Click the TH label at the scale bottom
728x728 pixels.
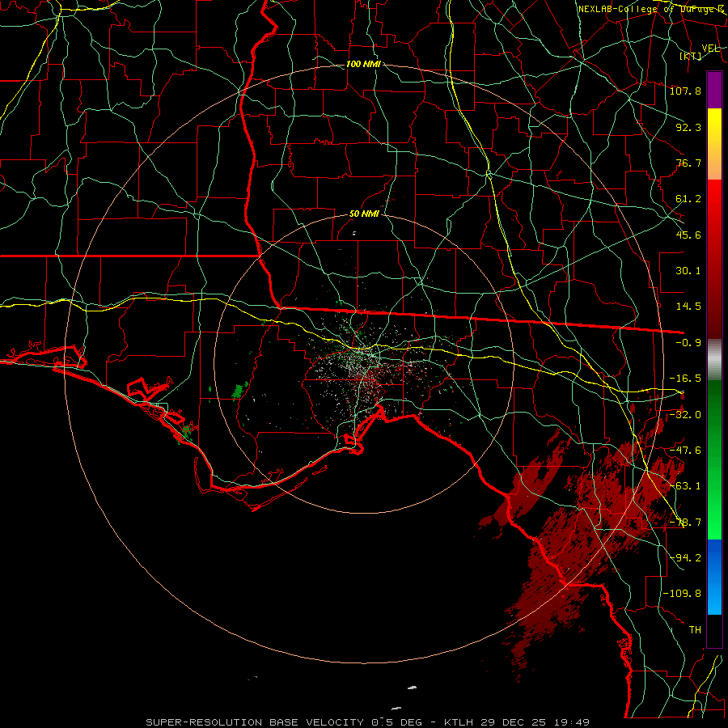coord(695,630)
